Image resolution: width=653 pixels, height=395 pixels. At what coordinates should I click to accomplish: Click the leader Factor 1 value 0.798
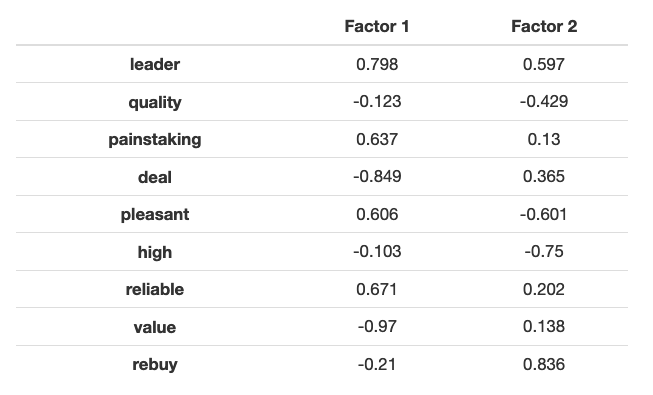click(377, 64)
